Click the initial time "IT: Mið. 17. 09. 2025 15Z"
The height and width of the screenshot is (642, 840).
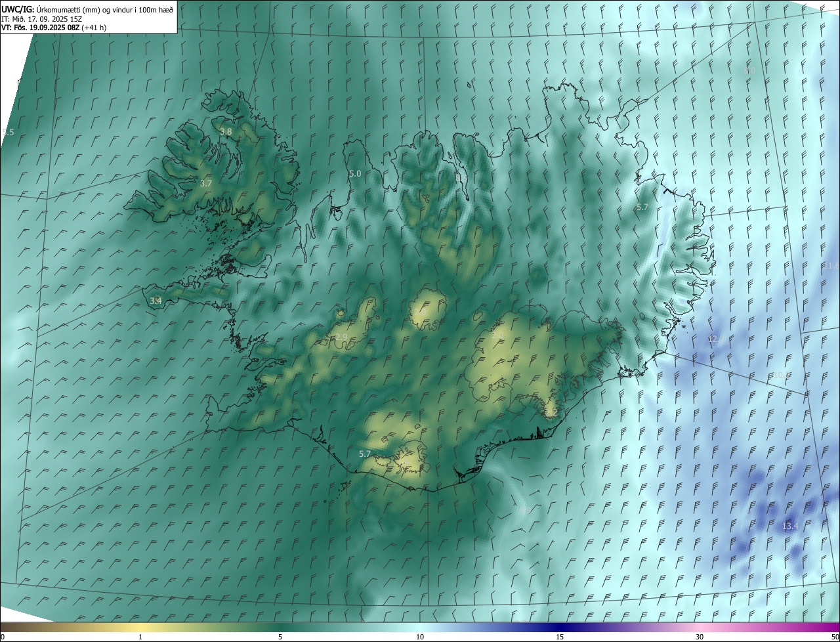41,19
